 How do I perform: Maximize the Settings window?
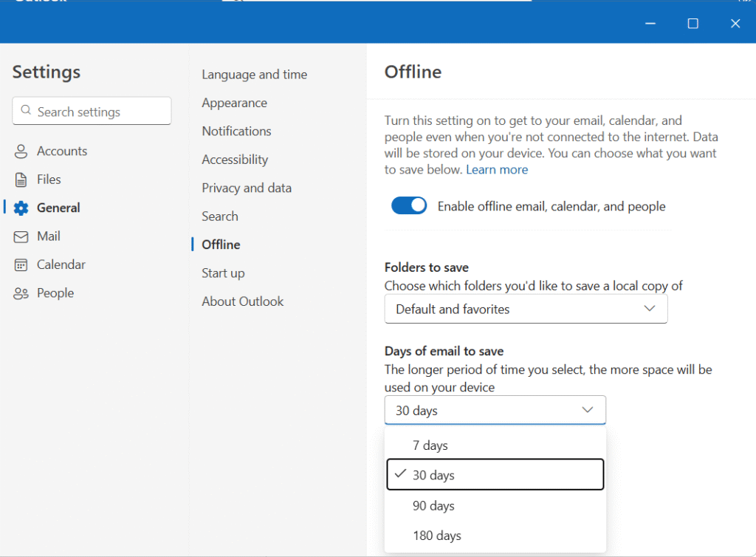[693, 24]
